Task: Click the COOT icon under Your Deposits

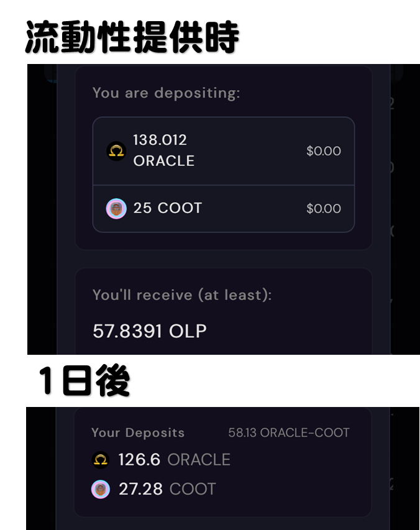Action: pos(101,489)
